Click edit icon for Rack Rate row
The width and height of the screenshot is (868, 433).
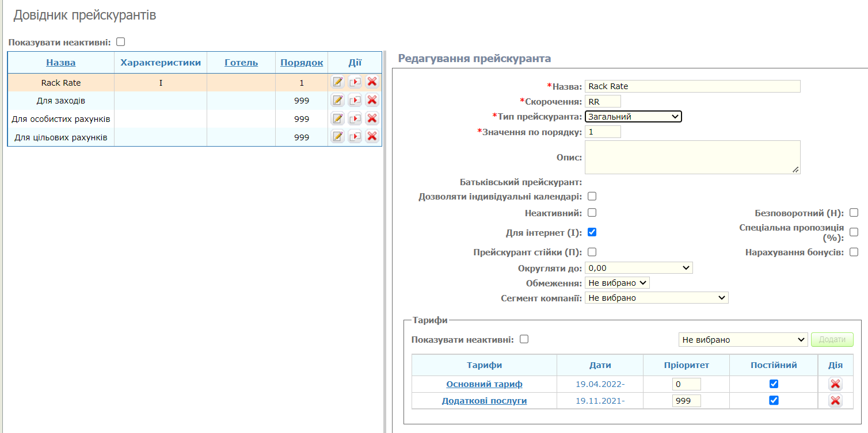337,82
